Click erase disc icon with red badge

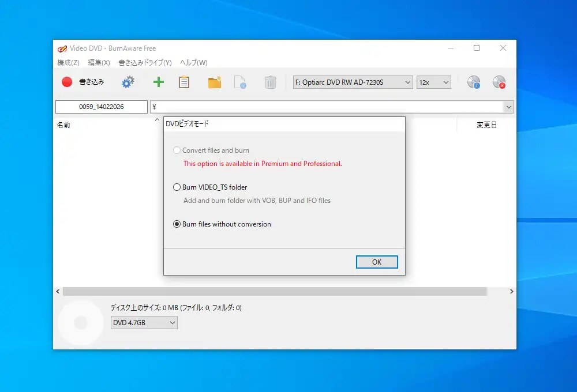[x=499, y=82]
